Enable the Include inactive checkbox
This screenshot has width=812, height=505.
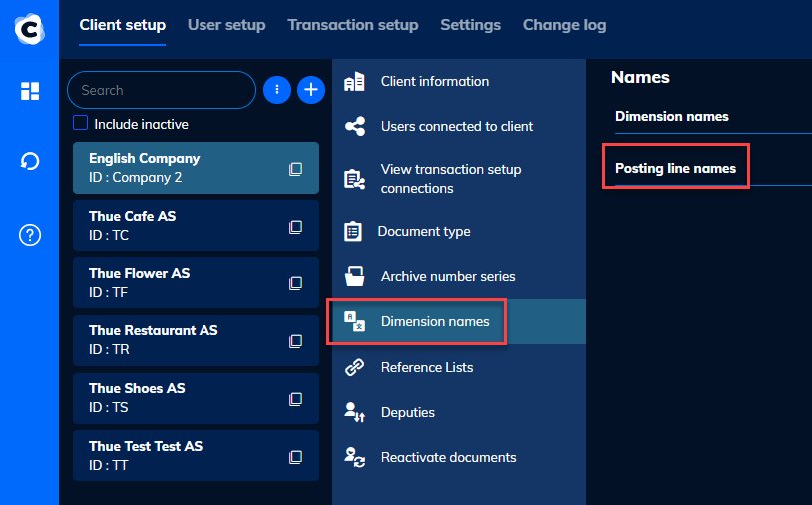tap(81, 124)
